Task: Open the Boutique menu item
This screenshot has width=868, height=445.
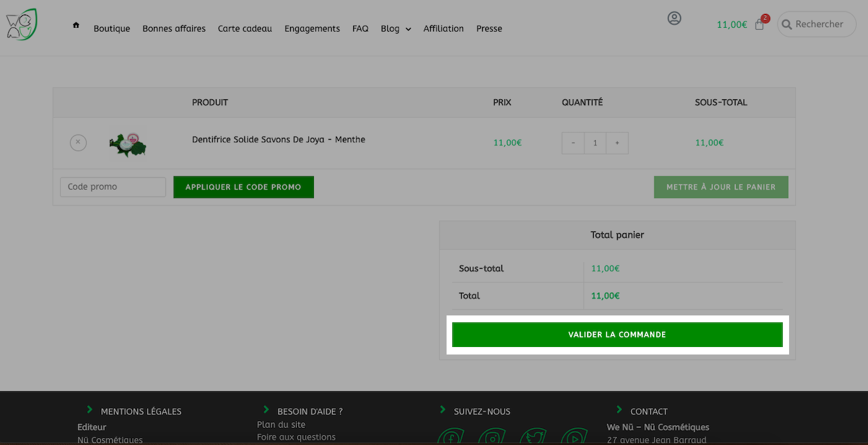Action: click(112, 28)
